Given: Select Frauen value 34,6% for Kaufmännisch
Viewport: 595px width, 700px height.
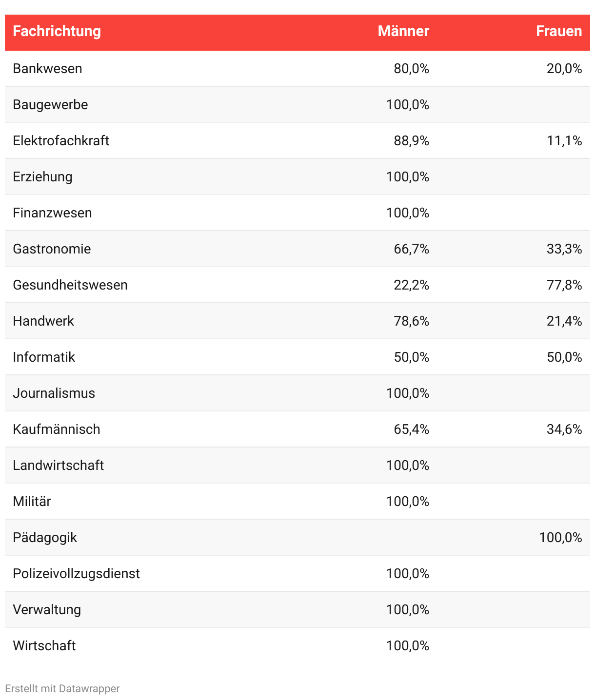Looking at the screenshot, I should [x=564, y=429].
